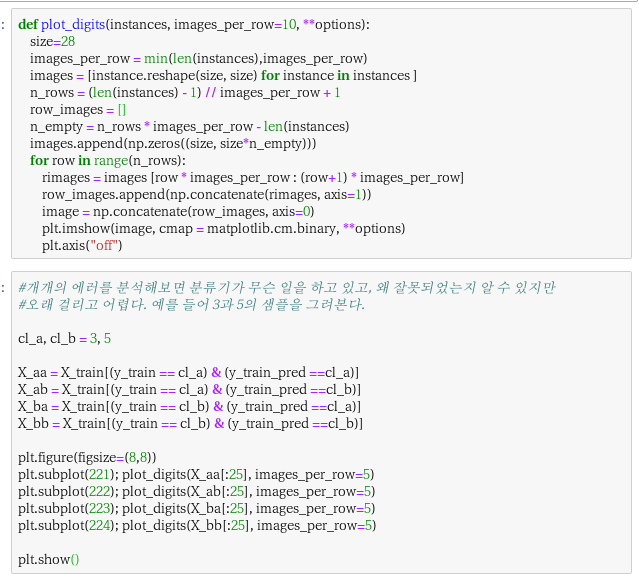Screen dimensions: 639x582
Task: Click the 'plt.subplot(223); plot_digits(X_ba...' line
Action: (x=196, y=509)
